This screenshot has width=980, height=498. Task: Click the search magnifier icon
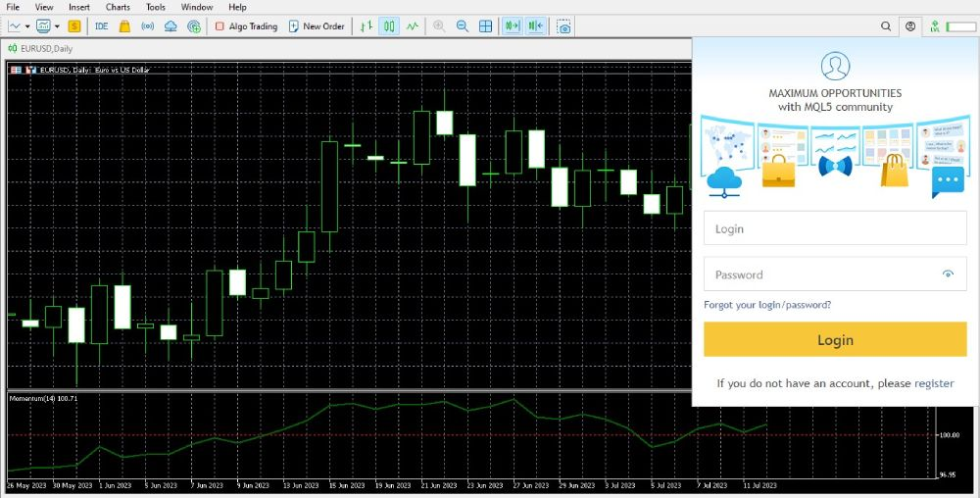point(886,26)
